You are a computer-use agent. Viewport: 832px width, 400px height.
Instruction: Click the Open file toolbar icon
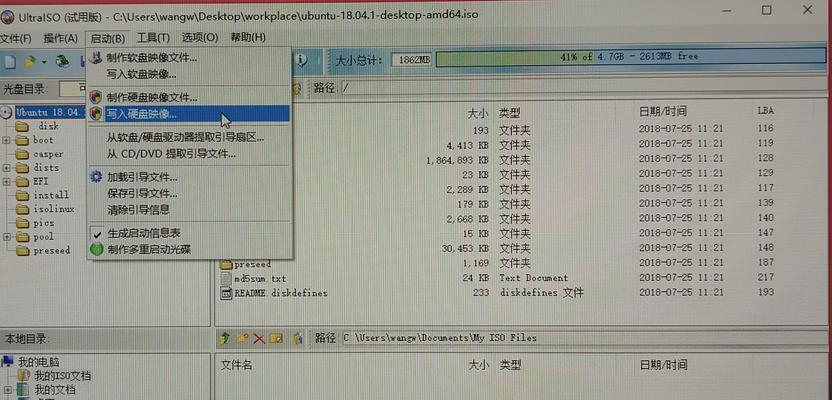[x=30, y=62]
